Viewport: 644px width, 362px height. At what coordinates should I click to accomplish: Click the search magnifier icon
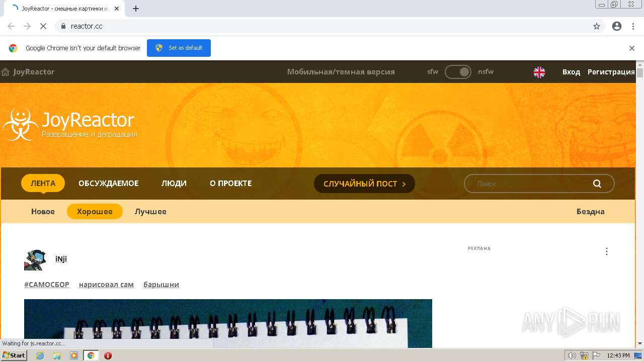(597, 184)
